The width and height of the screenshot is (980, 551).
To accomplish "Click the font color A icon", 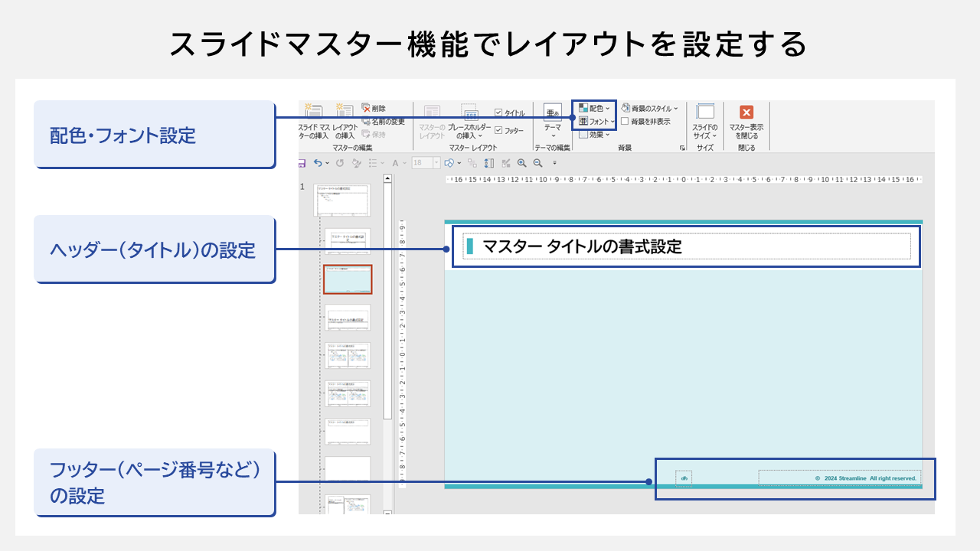I will tap(396, 163).
